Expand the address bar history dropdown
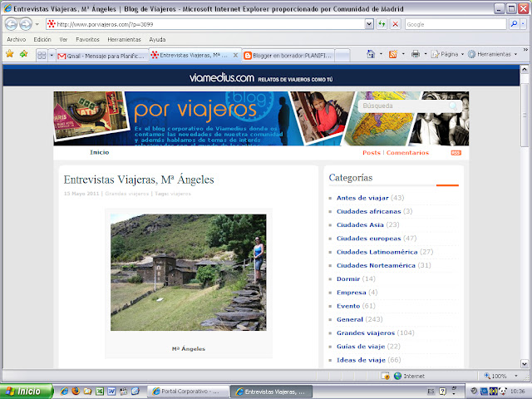Viewport: 532px width, 399px height. (369, 24)
